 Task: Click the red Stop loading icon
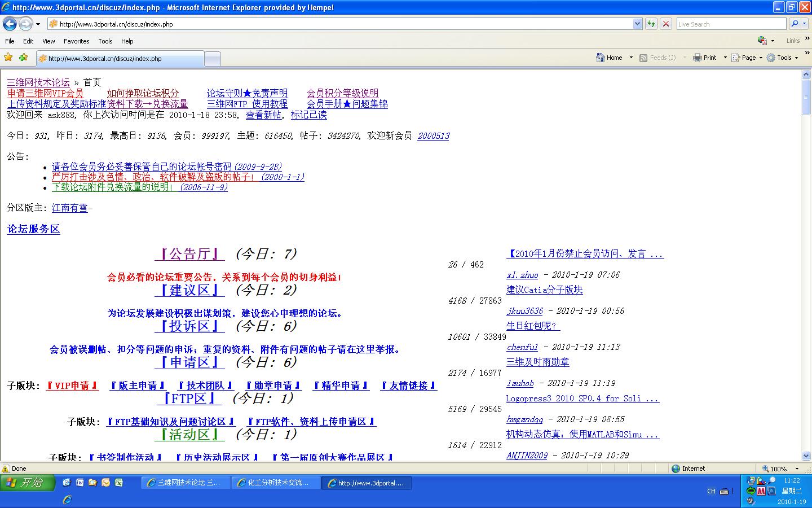point(666,24)
